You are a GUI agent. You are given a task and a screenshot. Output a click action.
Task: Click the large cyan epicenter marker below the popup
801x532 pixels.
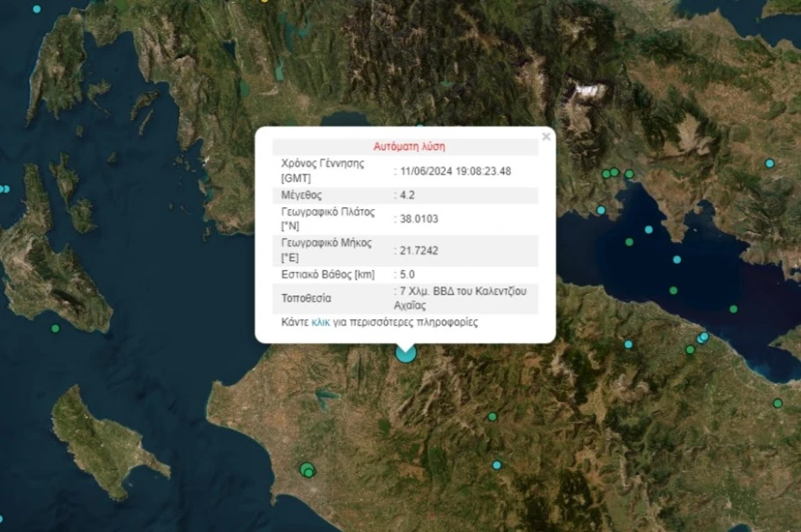point(406,353)
